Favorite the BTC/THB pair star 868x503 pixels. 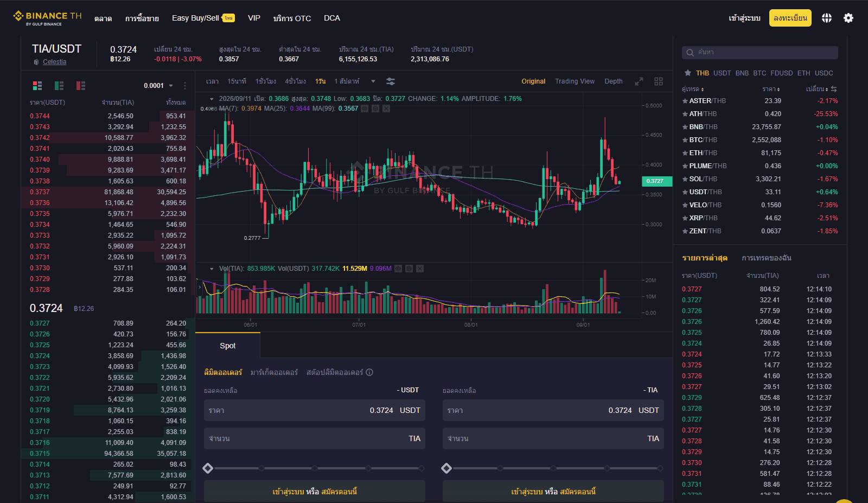pyautogui.click(x=685, y=140)
